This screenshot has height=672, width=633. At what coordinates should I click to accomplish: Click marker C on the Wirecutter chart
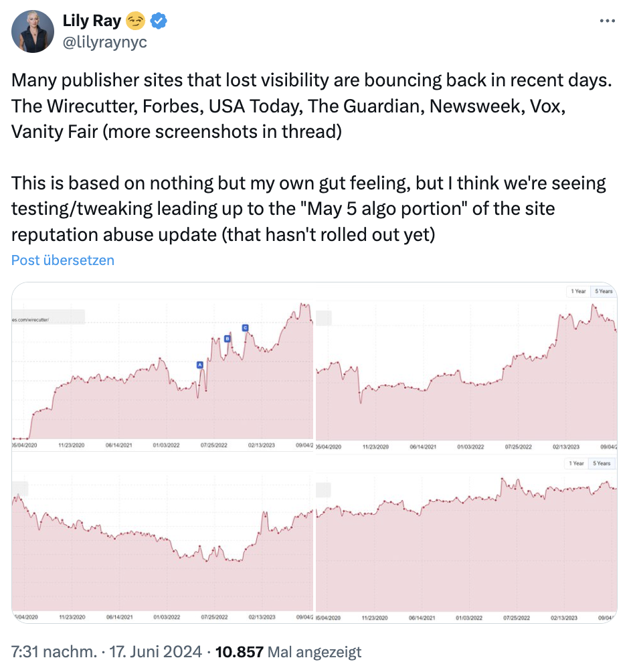tap(245, 327)
